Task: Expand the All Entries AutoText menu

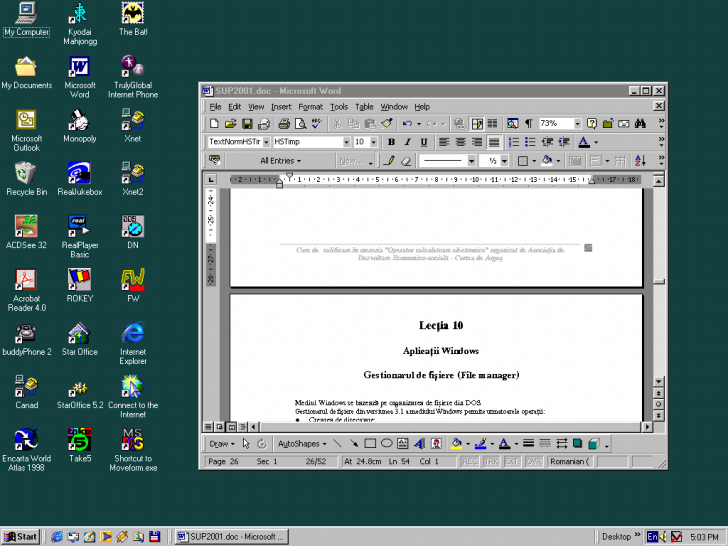Action: point(280,161)
